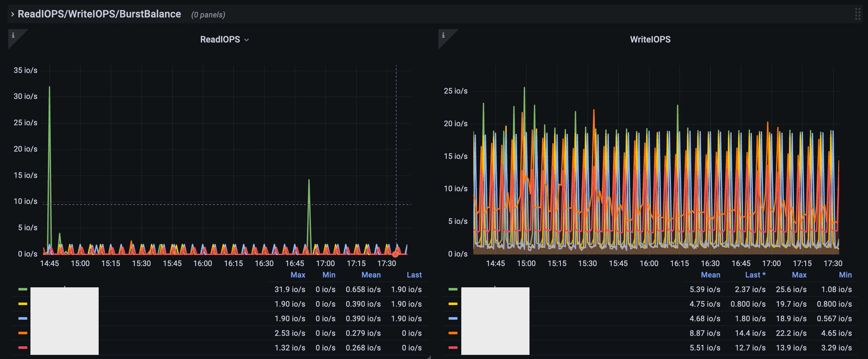The image size is (868, 359).
Task: Click red series swatch in WriteIOPS legend
Action: 453,348
